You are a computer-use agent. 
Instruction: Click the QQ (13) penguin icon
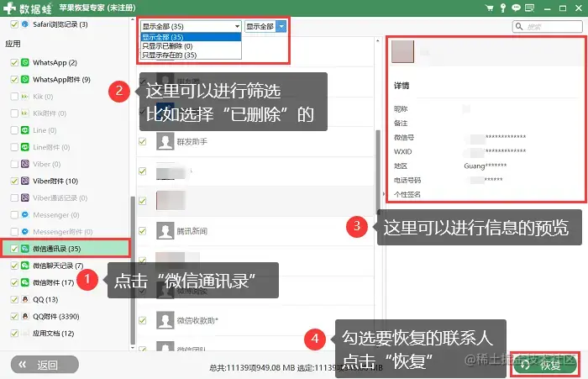[25, 299]
